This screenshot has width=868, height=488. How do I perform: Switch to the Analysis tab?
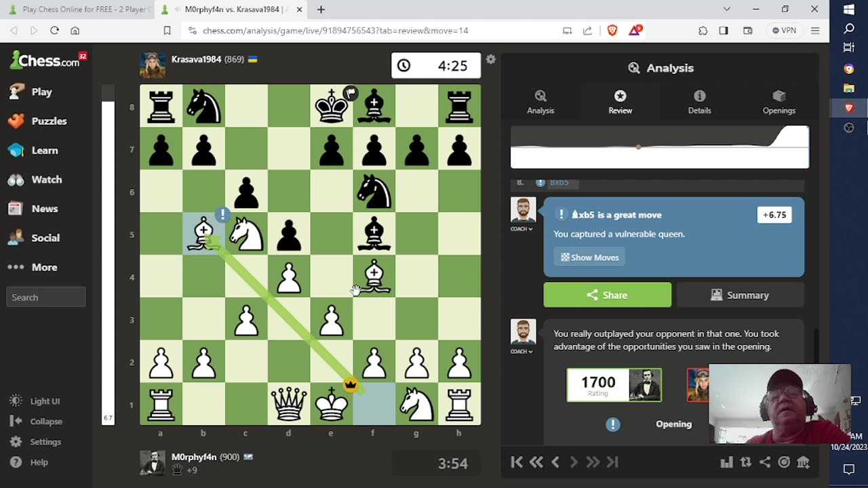[x=540, y=102]
